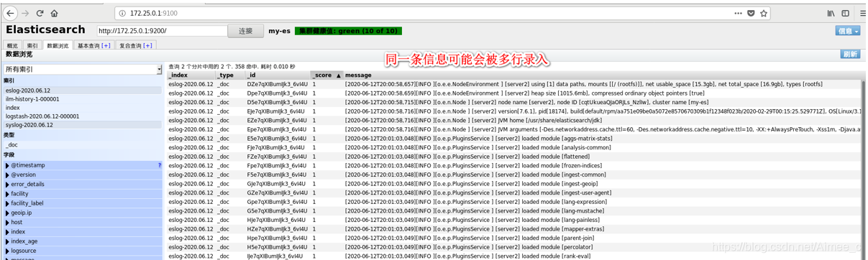Click the cluster health green status badge
This screenshot has height=260, width=868.
(x=348, y=31)
